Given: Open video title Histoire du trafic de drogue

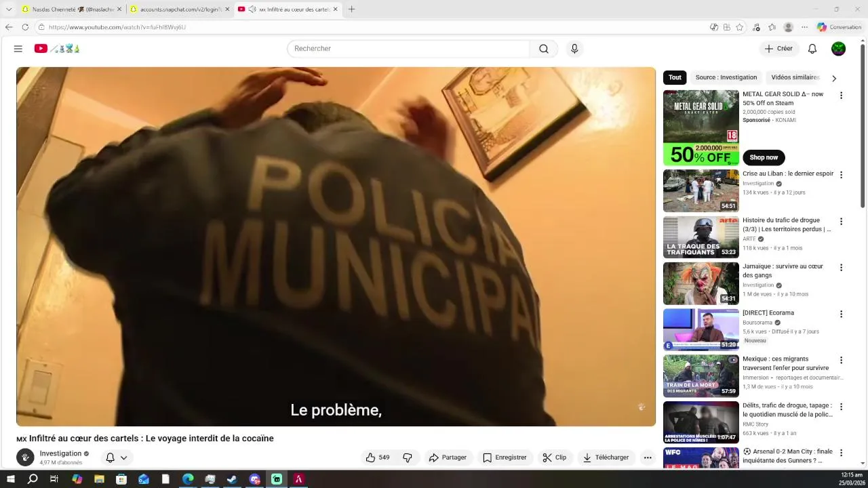Looking at the screenshot, I should tap(787, 224).
